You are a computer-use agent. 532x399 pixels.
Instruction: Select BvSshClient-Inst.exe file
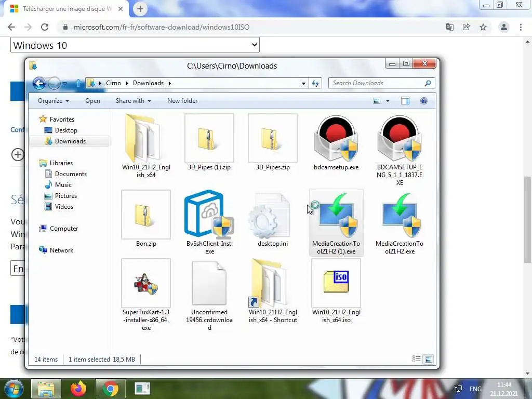coord(209,222)
